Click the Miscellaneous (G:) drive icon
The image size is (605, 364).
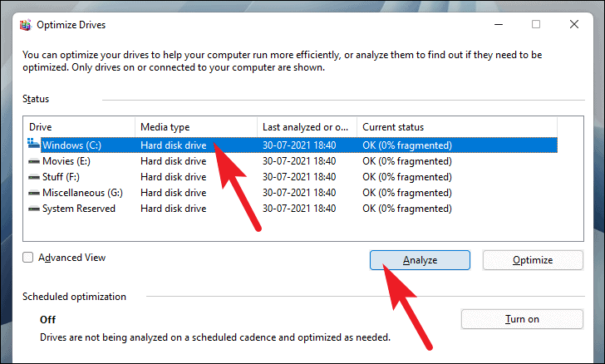point(34,193)
